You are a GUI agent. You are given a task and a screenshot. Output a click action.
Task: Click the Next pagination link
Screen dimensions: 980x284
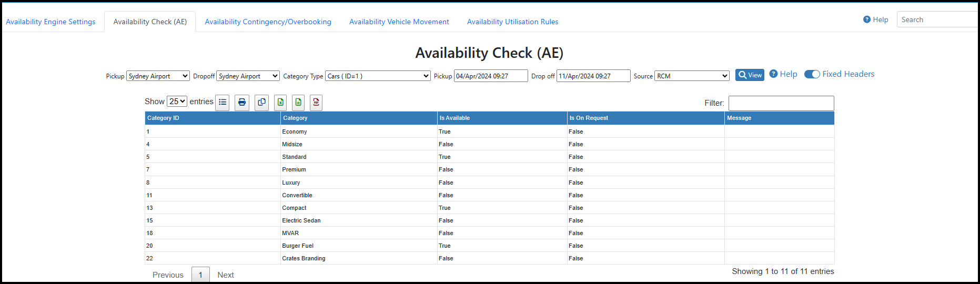click(x=226, y=275)
